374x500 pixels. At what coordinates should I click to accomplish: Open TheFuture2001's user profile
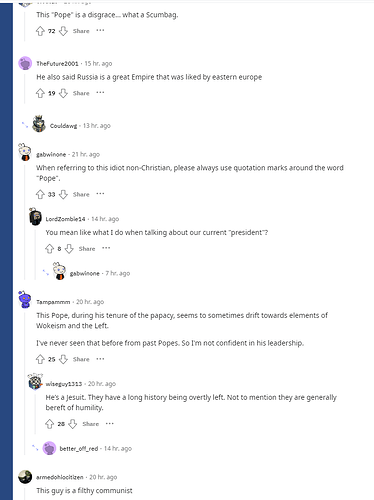pyautogui.click(x=57, y=64)
